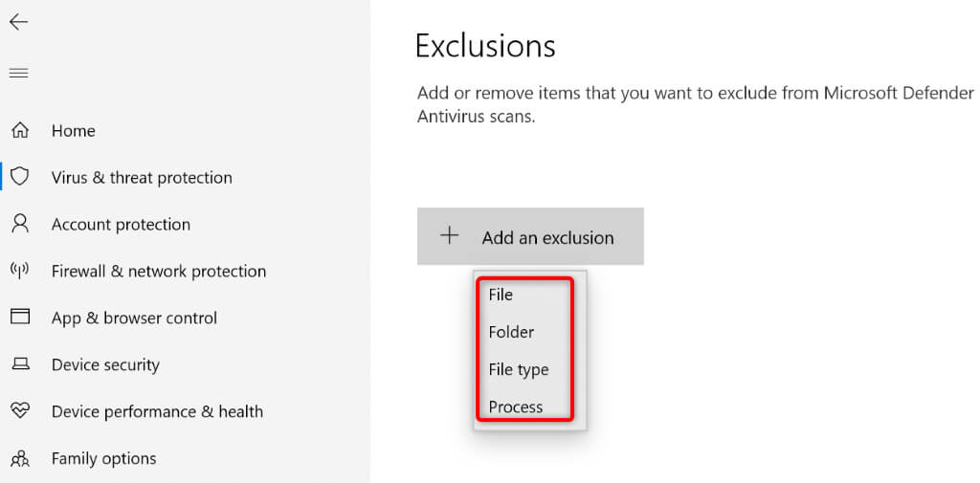Open the hamburger navigation menu icon
The width and height of the screenshot is (980, 483).
click(x=18, y=73)
